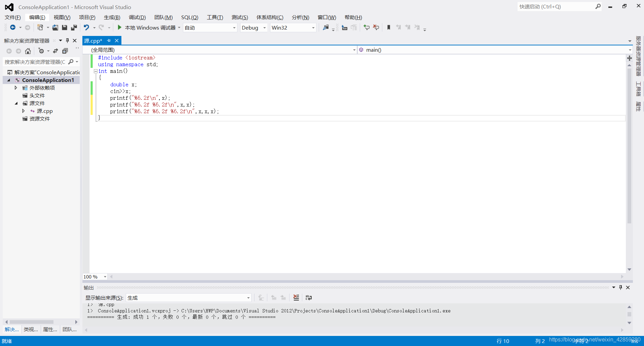Open the 显示输出来源 生成 dropdown

click(248, 298)
